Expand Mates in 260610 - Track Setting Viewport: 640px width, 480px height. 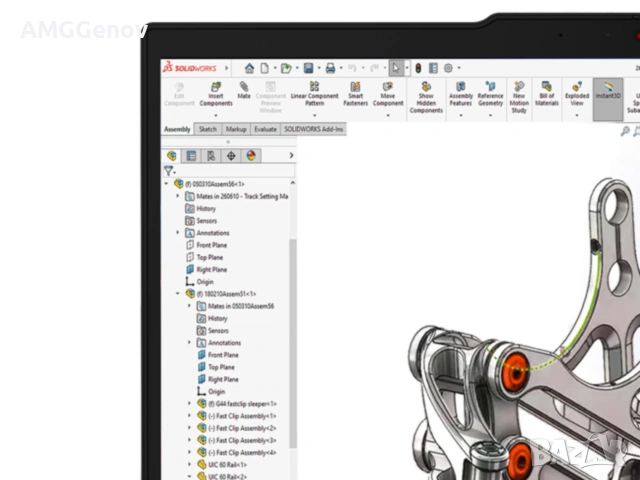pos(178,196)
